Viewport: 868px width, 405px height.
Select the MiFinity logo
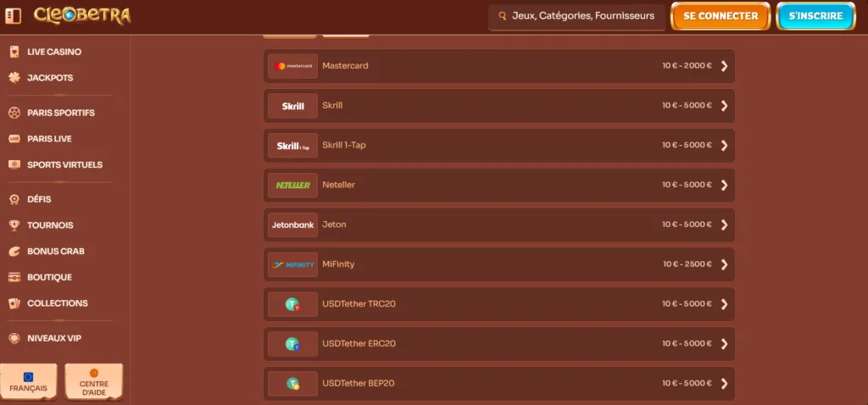tap(292, 264)
